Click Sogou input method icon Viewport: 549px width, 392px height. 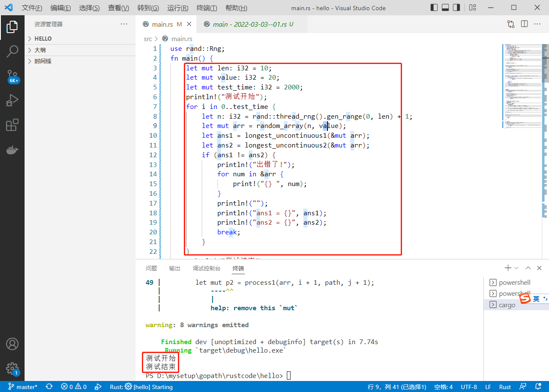tap(525, 298)
